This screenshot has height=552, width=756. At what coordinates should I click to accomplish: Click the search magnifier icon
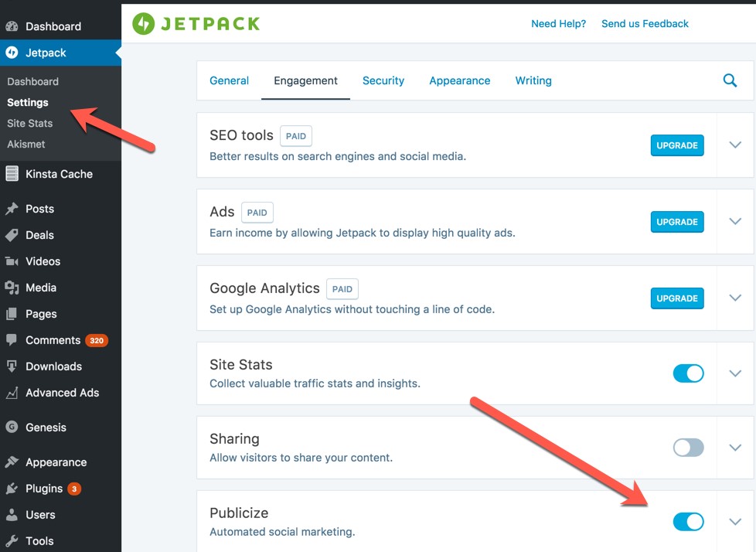[730, 80]
